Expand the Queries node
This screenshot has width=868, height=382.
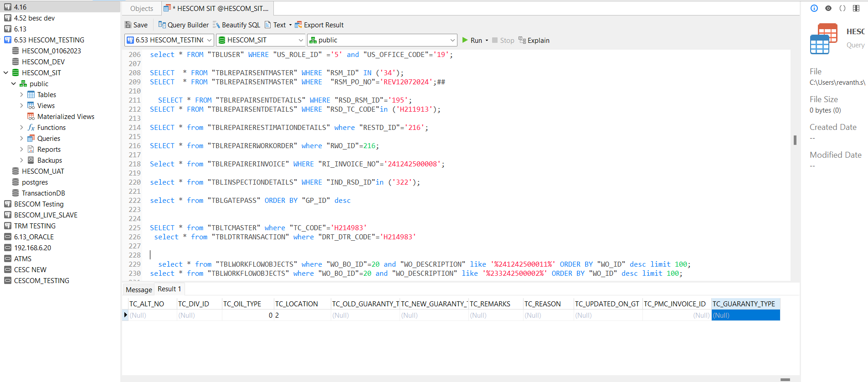pos(21,138)
